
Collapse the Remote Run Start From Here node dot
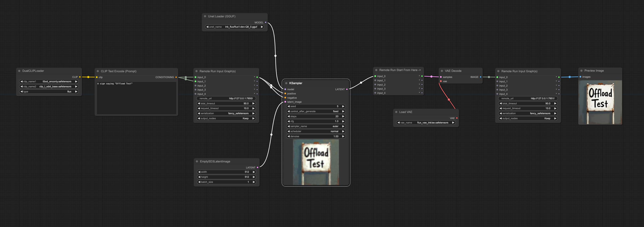pos(376,70)
